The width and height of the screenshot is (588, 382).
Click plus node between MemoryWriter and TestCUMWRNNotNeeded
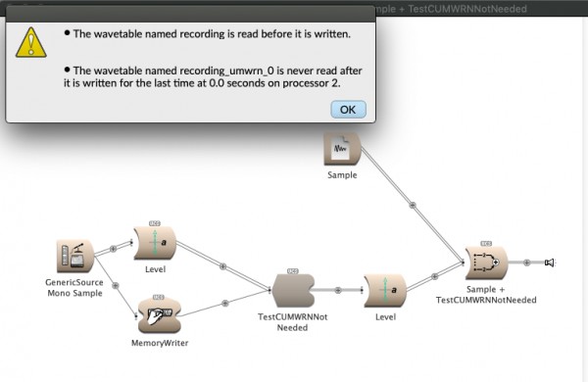tap(225, 304)
